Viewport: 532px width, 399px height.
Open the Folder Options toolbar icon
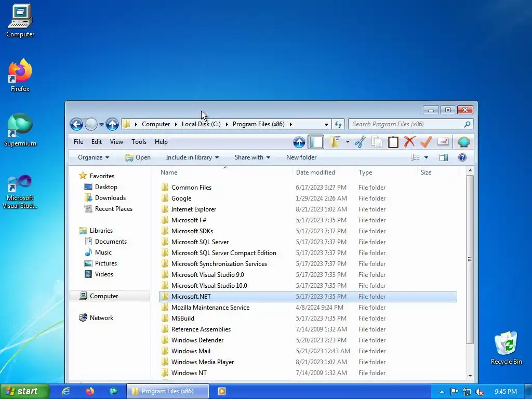point(336,142)
